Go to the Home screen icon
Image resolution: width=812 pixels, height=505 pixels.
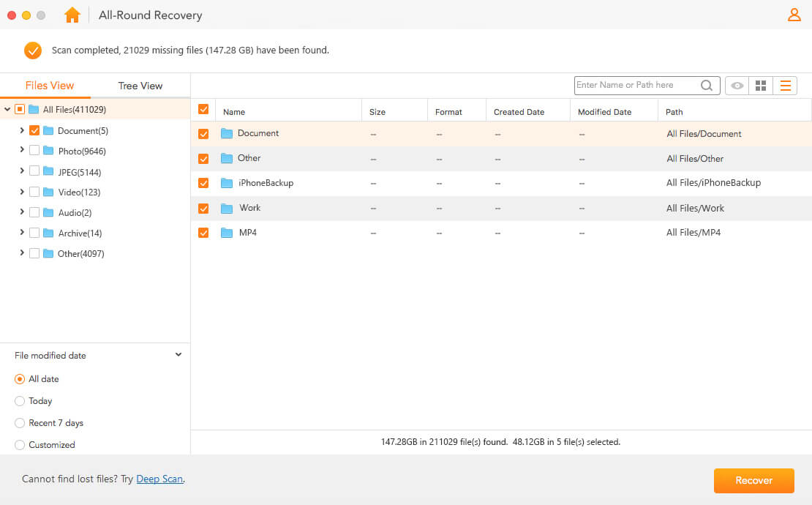coord(72,15)
